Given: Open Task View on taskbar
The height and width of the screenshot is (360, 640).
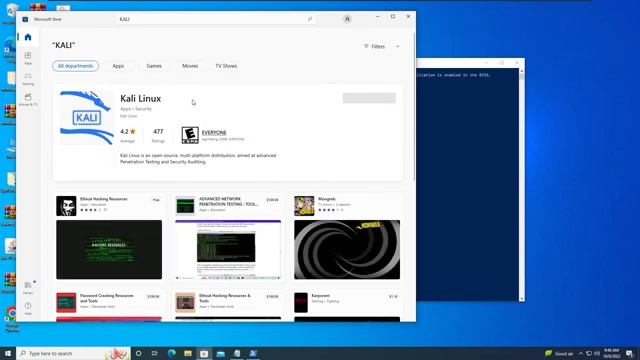Looking at the screenshot, I should [x=155, y=353].
